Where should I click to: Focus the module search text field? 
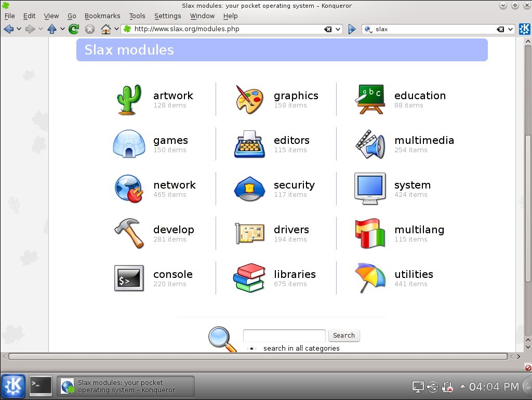284,336
